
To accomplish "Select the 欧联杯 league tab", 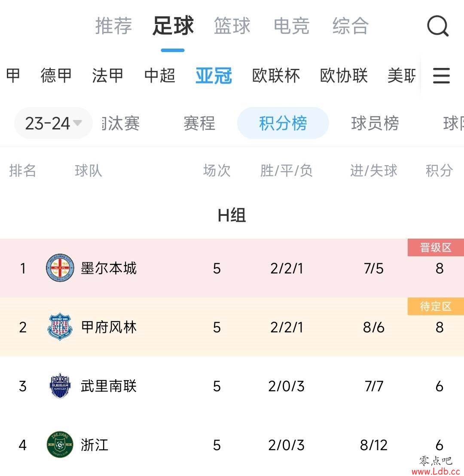I will (276, 75).
